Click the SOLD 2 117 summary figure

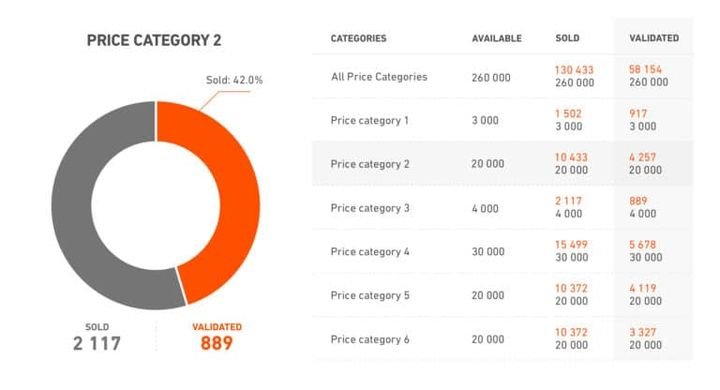coord(97,338)
